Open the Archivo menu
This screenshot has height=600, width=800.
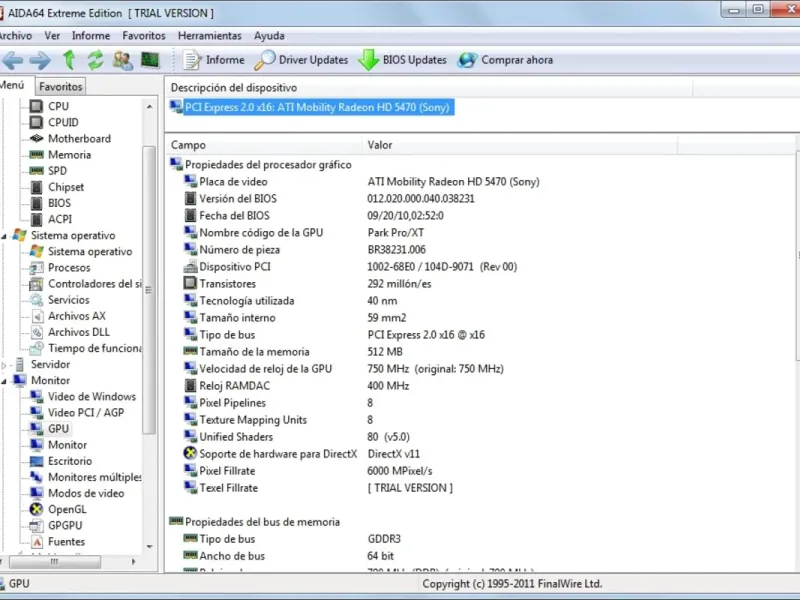tap(15, 36)
